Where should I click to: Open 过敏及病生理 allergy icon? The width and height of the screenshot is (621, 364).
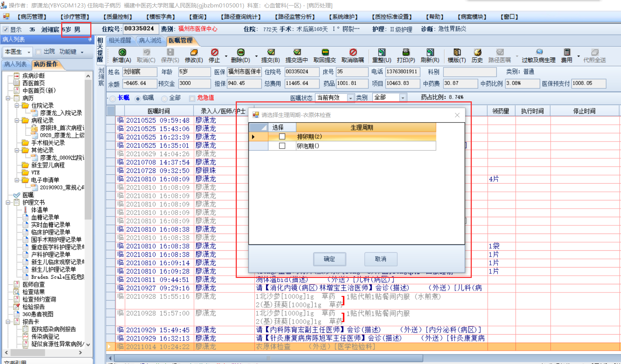(x=539, y=52)
